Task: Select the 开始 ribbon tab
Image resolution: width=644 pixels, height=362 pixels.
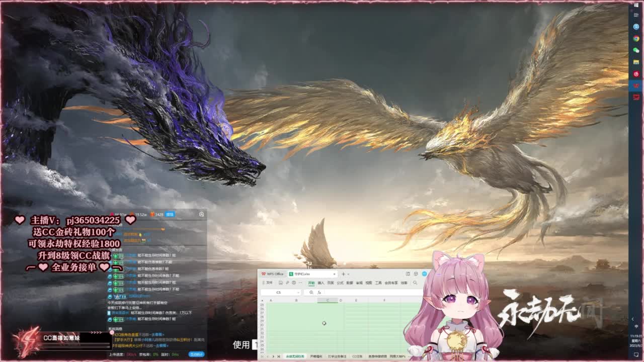Action: 311,283
